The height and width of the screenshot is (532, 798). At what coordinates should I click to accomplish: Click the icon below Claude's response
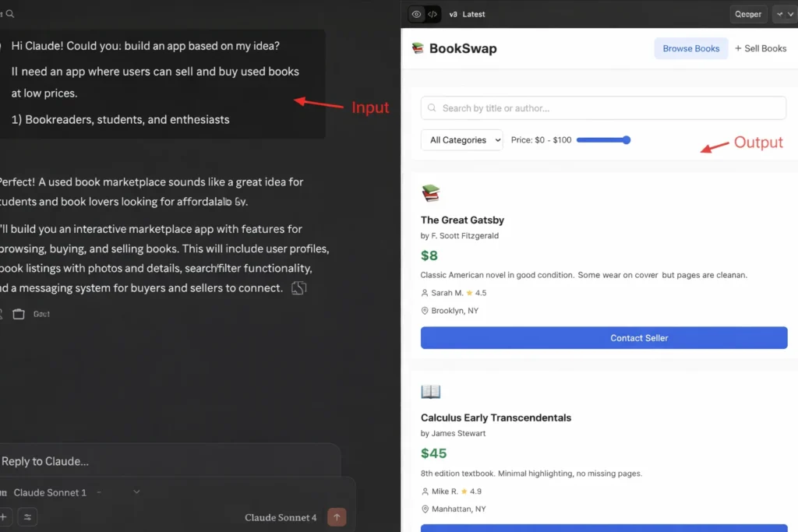point(19,314)
